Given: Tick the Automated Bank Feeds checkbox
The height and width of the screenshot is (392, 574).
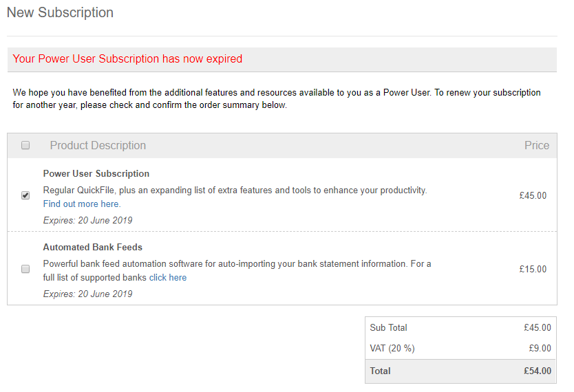Looking at the screenshot, I should point(25,269).
